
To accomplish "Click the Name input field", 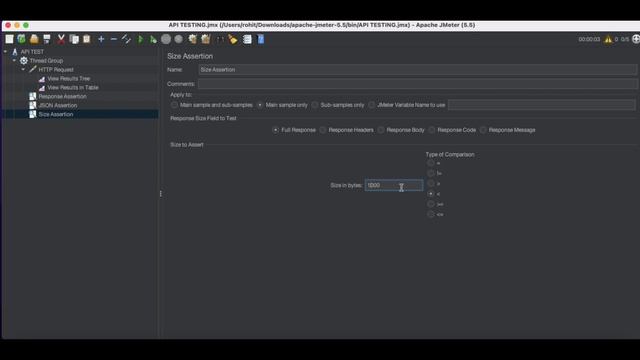I will point(418,70).
